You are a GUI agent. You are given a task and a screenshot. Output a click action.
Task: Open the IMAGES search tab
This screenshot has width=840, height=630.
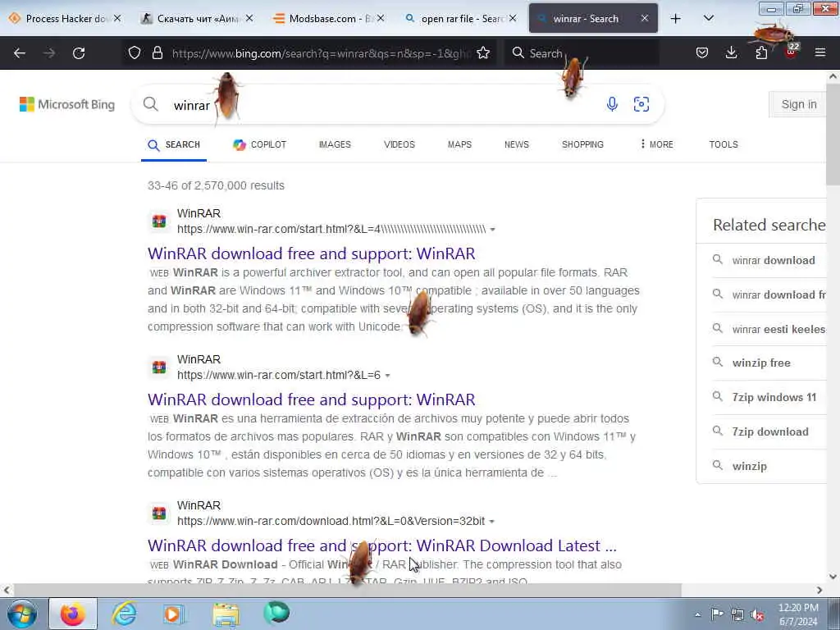coord(335,144)
